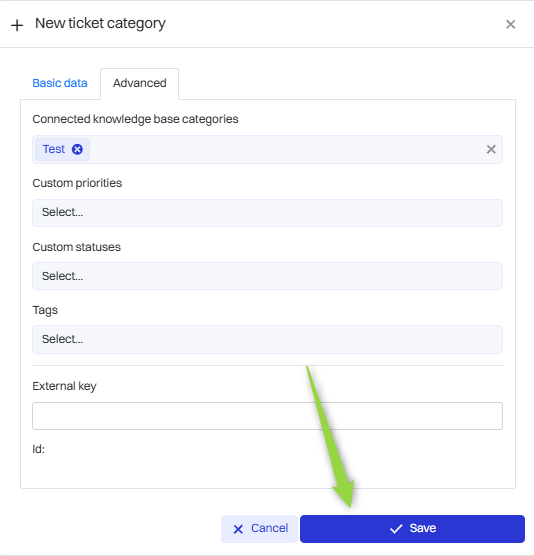The width and height of the screenshot is (534, 556).
Task: Remove the Test tag from knowledge base categories
Action: [x=77, y=149]
